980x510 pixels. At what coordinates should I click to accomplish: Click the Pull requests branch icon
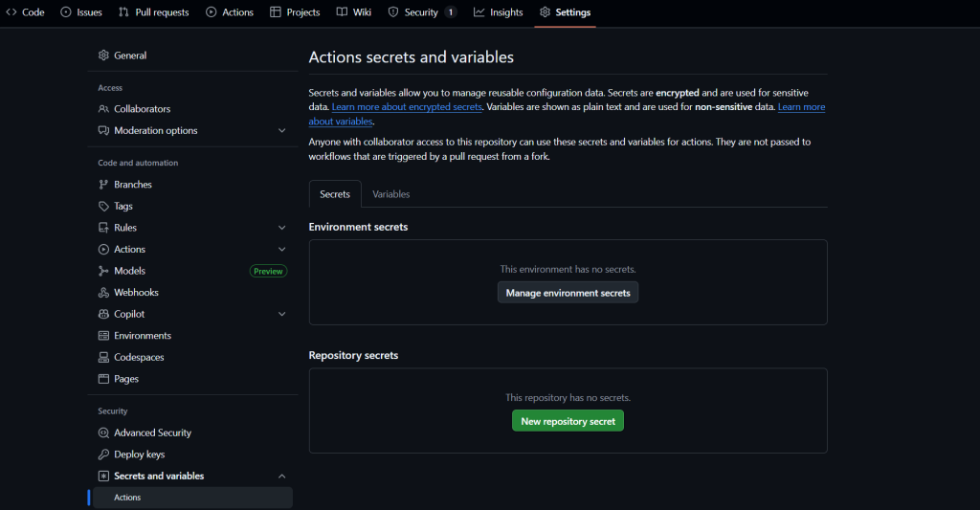pos(123,11)
